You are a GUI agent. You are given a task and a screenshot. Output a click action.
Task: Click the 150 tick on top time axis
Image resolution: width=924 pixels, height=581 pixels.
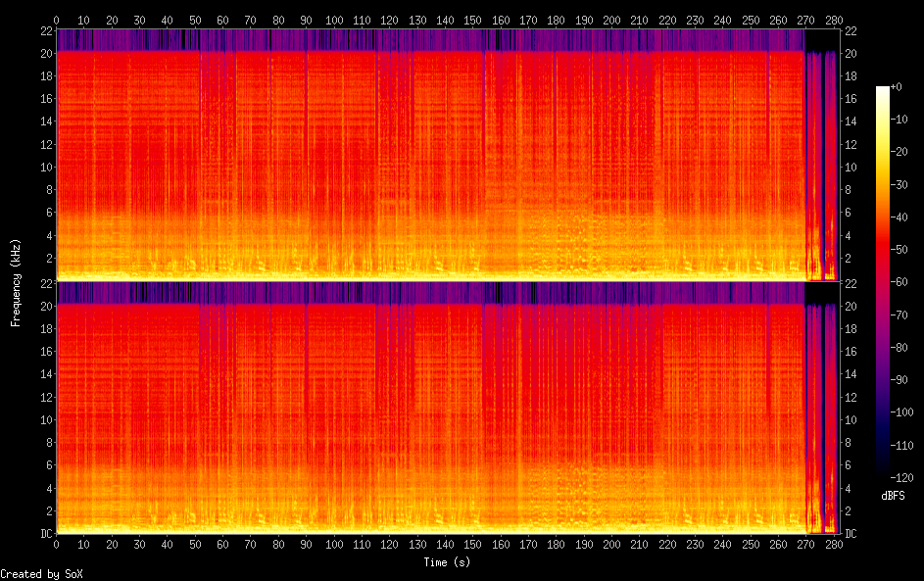click(472, 19)
